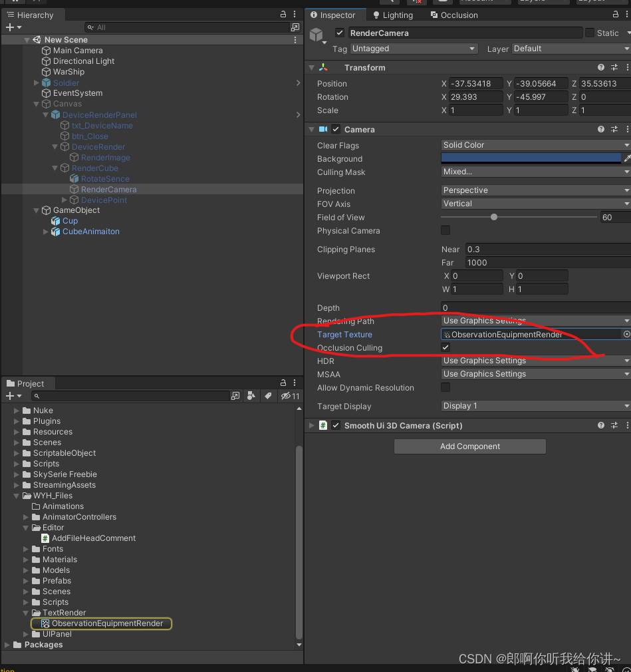This screenshot has width=631, height=672.
Task: Click the RenderCamera GameObject cube icon
Action: coord(316,35)
